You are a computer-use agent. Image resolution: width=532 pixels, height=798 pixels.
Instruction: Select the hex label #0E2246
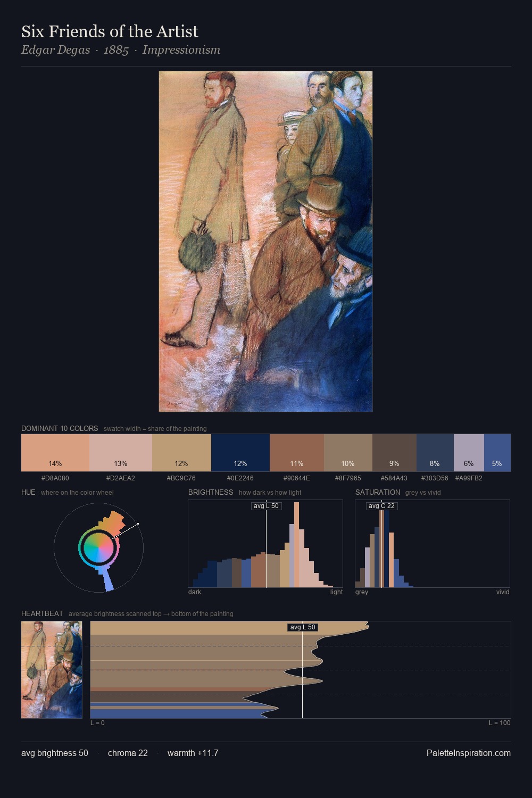point(240,478)
